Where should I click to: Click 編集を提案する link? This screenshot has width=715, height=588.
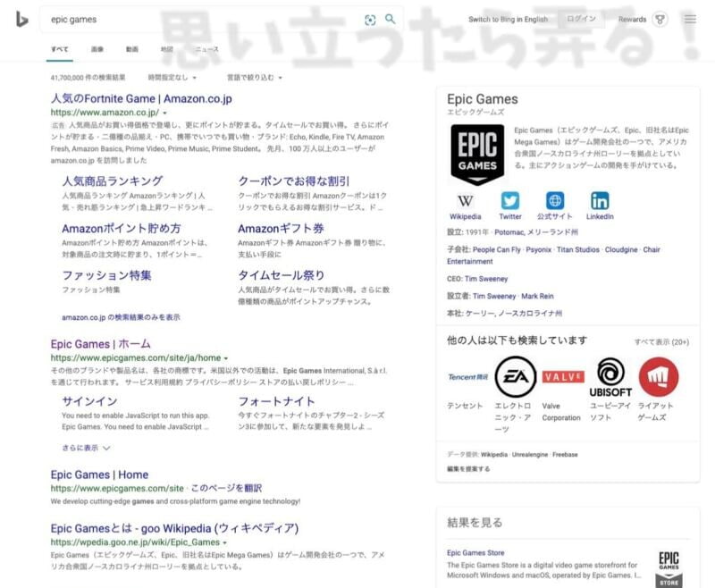(468, 468)
